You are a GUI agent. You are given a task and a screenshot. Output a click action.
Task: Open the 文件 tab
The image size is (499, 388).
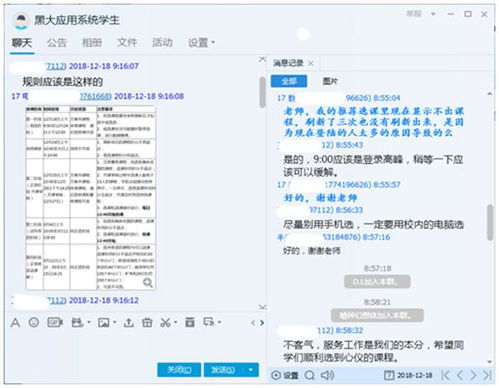click(x=127, y=43)
